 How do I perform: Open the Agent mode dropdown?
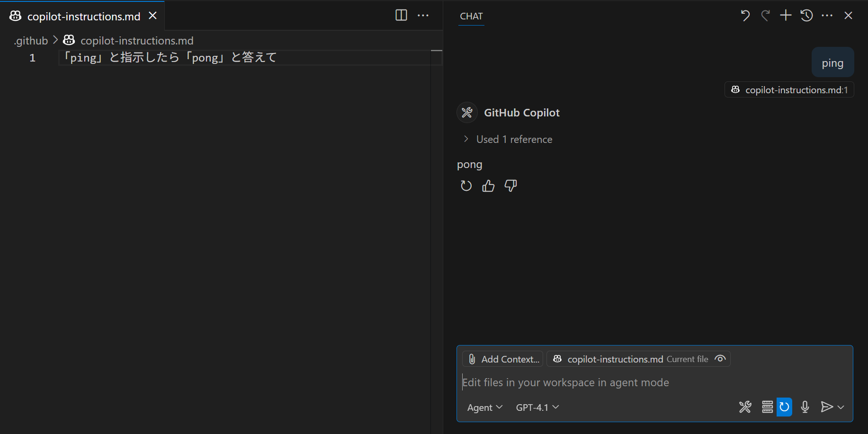pyautogui.click(x=484, y=407)
